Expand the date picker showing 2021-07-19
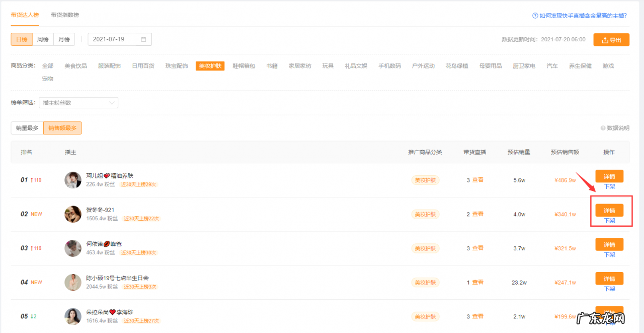644x333 pixels. [x=120, y=39]
